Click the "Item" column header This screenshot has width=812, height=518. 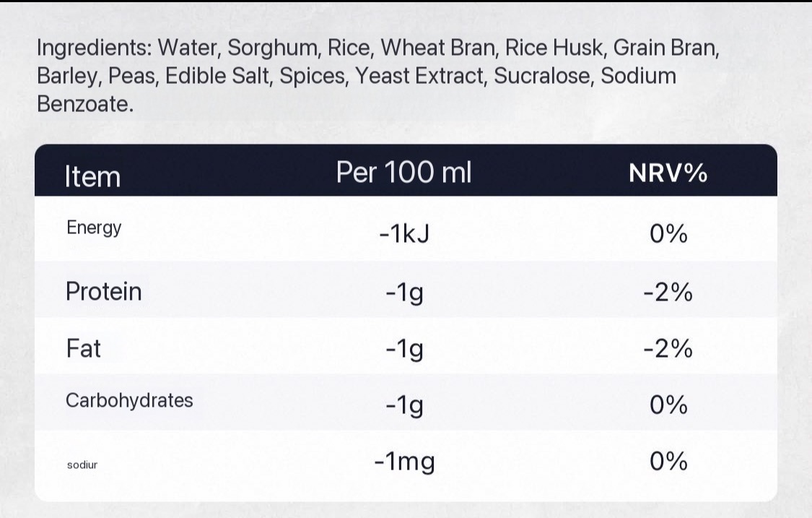[93, 176]
